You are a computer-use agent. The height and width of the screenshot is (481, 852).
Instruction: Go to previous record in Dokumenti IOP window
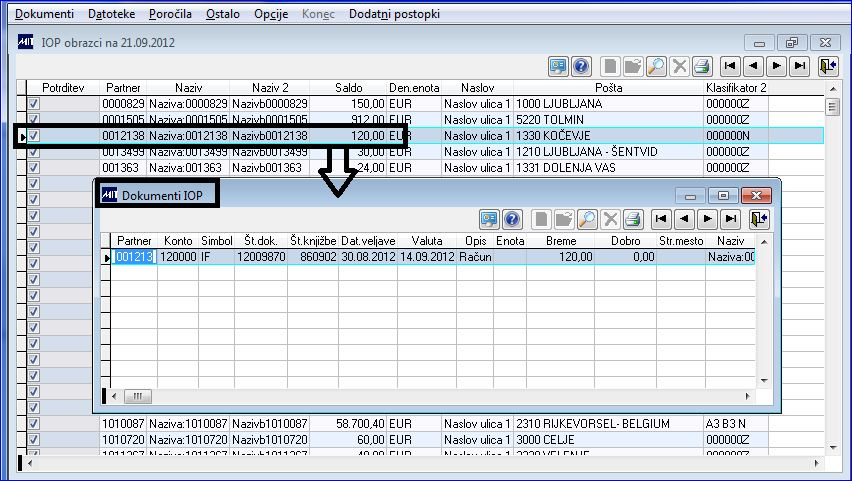[685, 220]
